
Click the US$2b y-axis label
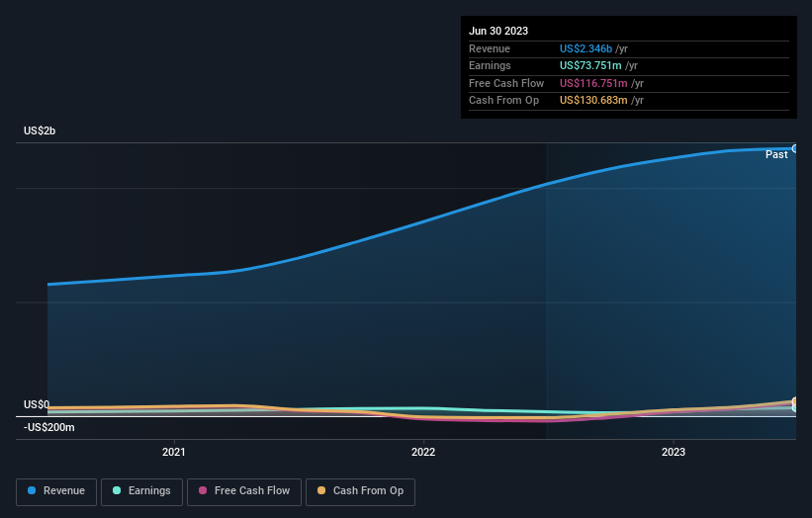(x=40, y=130)
